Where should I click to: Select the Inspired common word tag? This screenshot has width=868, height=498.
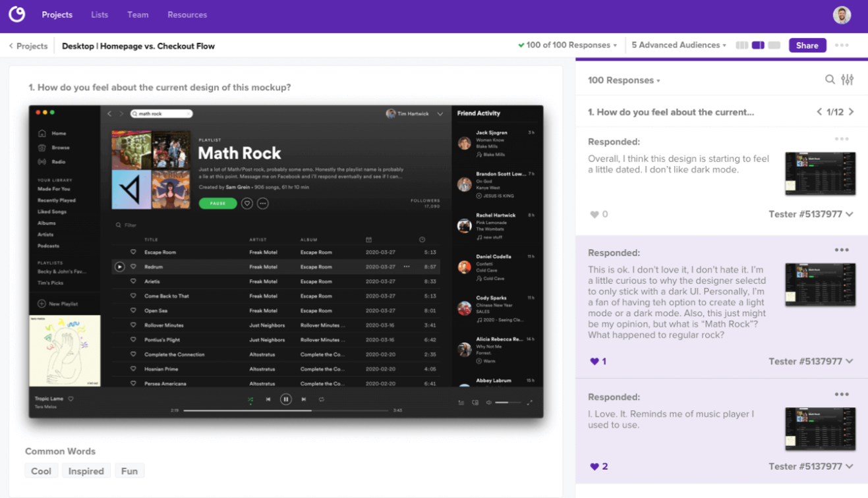(x=86, y=471)
